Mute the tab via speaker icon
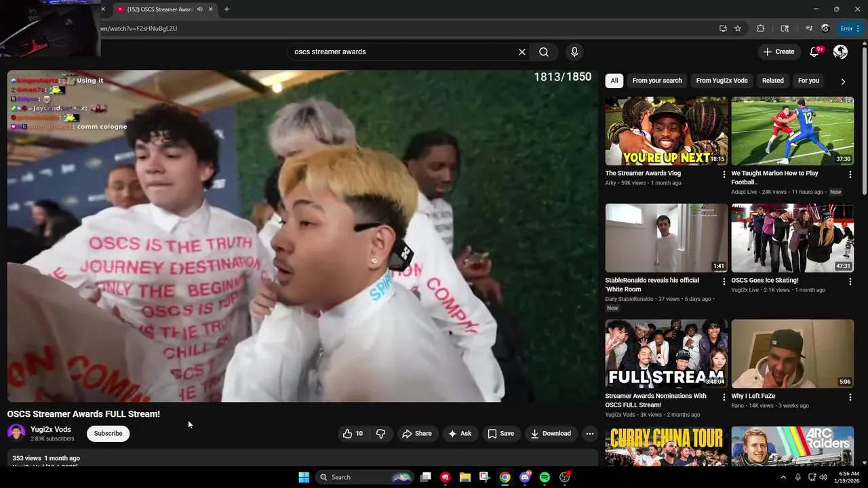 coord(199,9)
